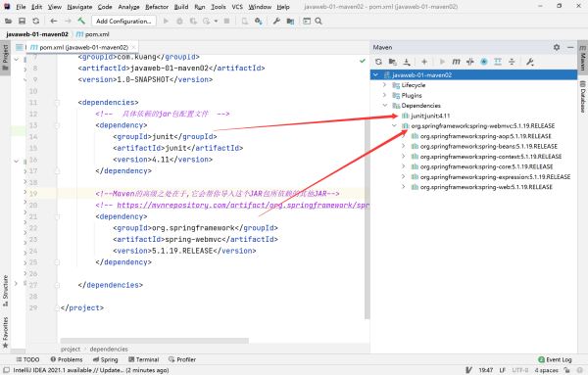This screenshot has width=588, height=375.
Task: Click the Search Everywhere magnifier icon
Action: pyautogui.click(x=318, y=21)
